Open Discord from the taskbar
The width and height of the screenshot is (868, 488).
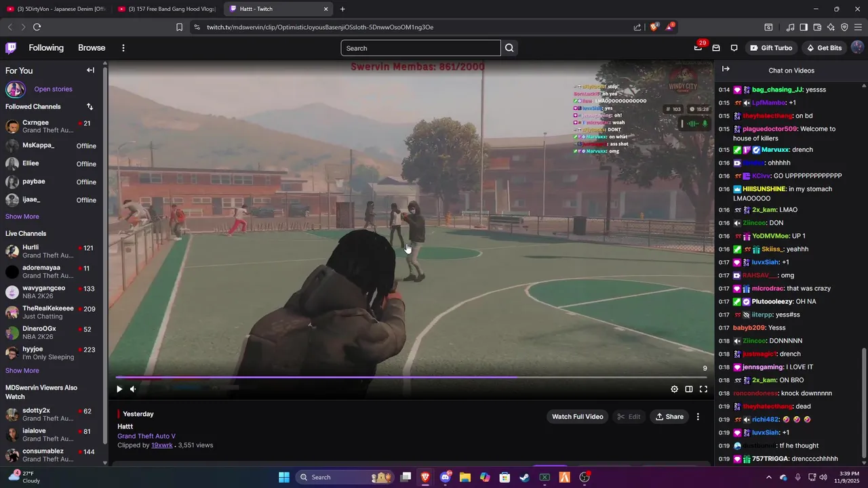(446, 477)
